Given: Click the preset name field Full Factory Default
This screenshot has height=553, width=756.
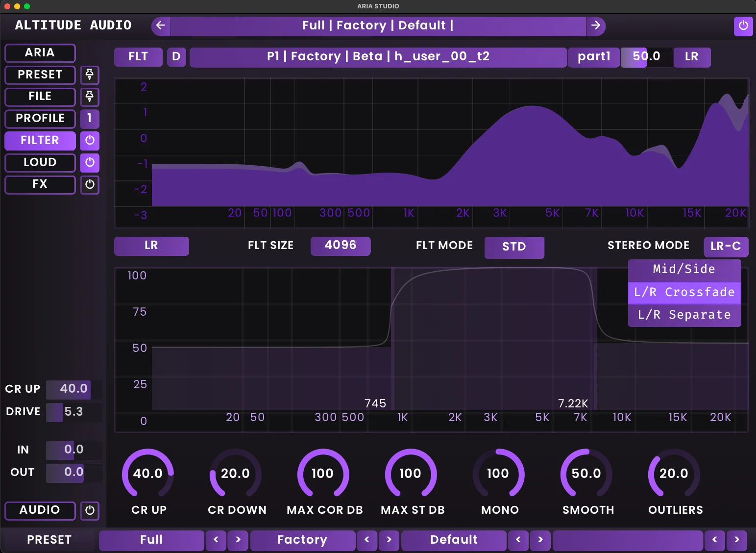Looking at the screenshot, I should [378, 26].
